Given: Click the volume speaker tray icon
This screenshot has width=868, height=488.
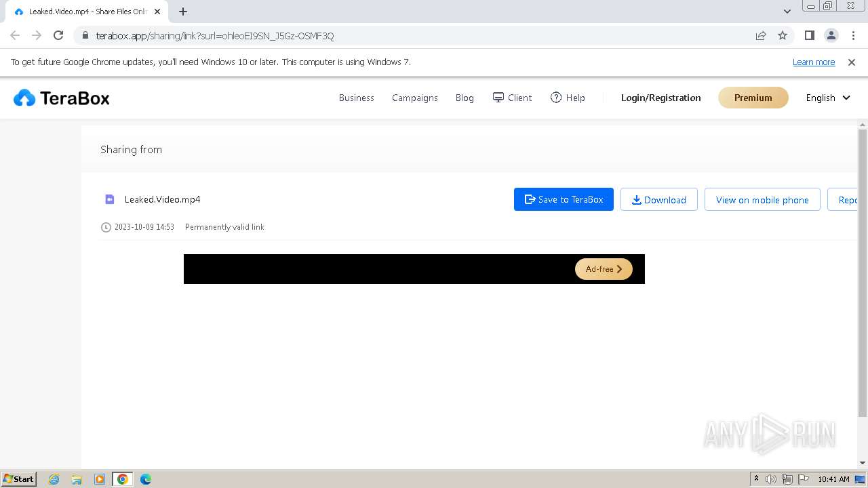Looking at the screenshot, I should point(771,479).
